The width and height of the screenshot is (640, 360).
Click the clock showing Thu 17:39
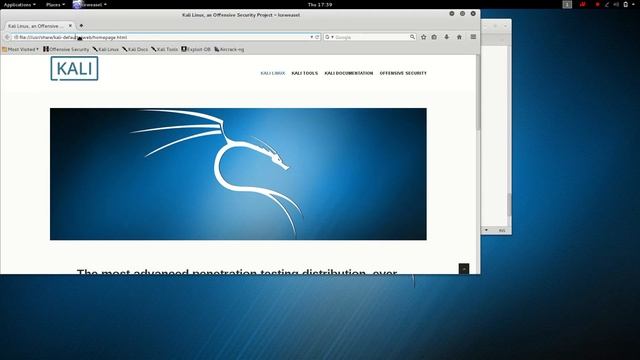tap(320, 4)
